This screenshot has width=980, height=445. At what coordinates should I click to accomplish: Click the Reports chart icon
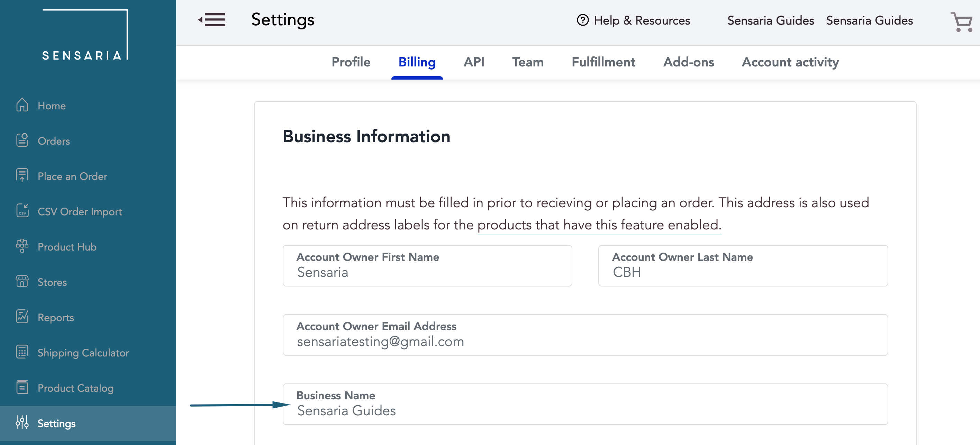(22, 316)
